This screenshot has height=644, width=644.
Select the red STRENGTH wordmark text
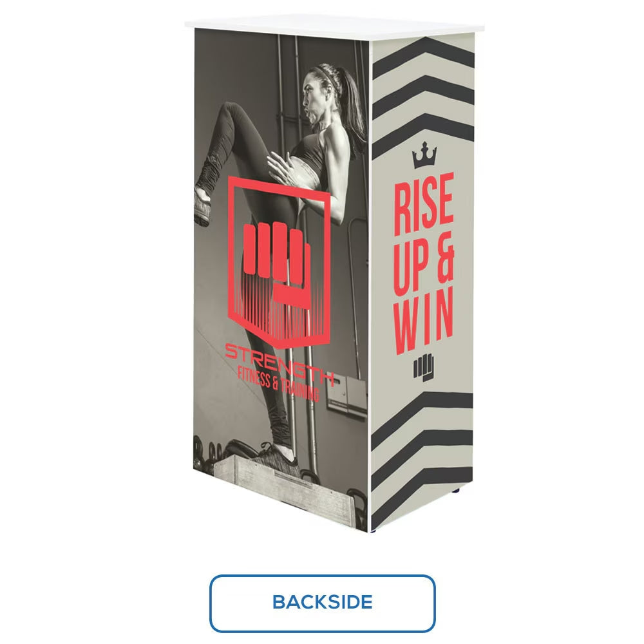(x=278, y=363)
